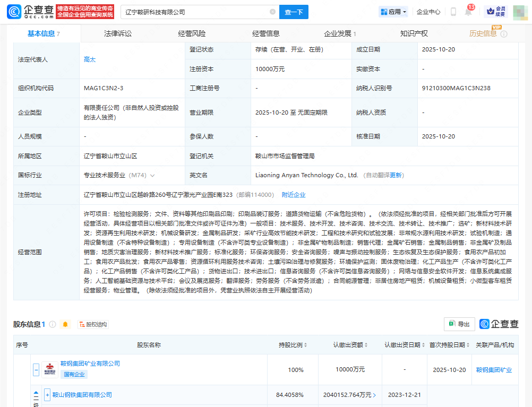Click the 导出 export button
The image size is (532, 407).
(x=459, y=324)
